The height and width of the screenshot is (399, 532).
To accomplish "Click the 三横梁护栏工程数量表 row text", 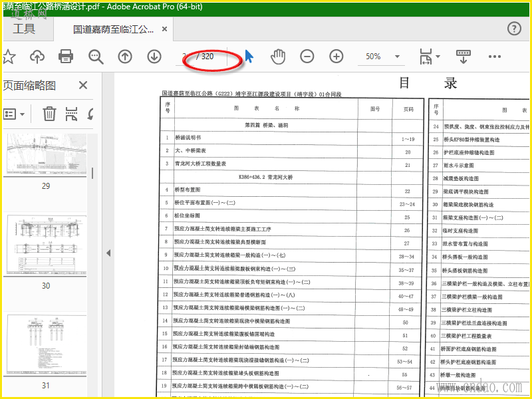I will pos(466,336).
